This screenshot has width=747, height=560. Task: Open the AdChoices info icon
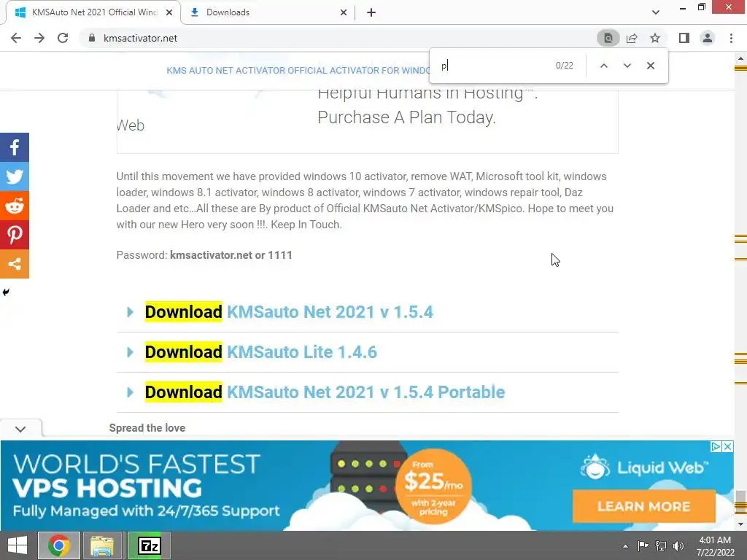[x=716, y=447]
